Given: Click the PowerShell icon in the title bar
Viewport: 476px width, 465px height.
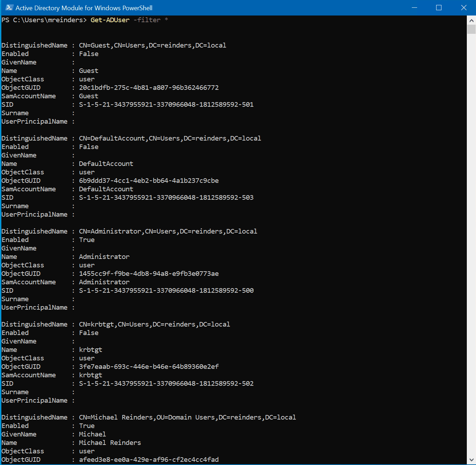Looking at the screenshot, I should tap(9, 7).
